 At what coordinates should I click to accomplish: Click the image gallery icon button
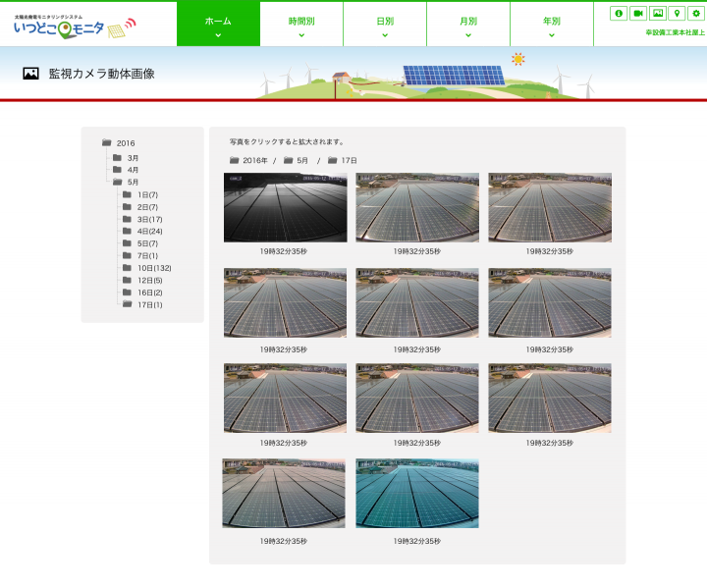tap(658, 13)
